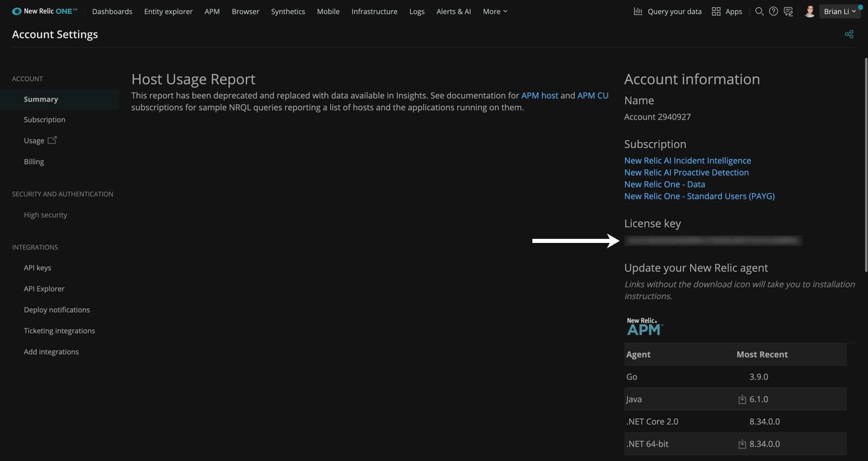Click the Java agent name
This screenshot has height=461, width=868.
point(634,399)
